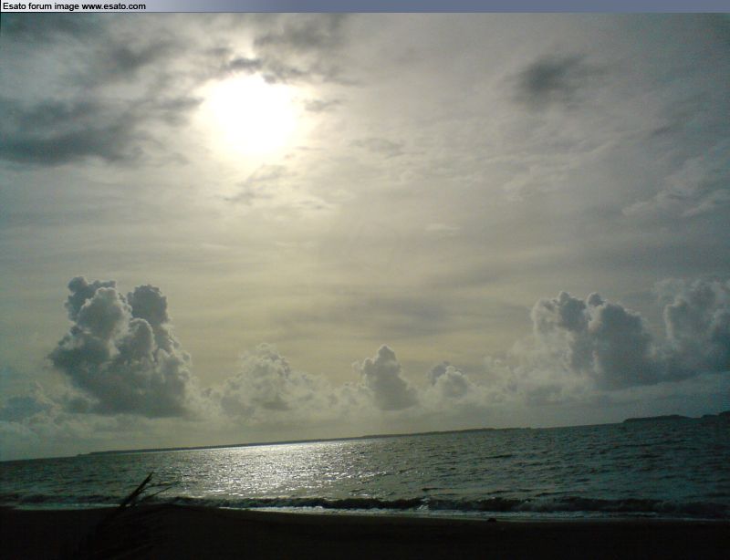Click the seascape photo under the caption
Screen dimensions: 730x560
365,286
